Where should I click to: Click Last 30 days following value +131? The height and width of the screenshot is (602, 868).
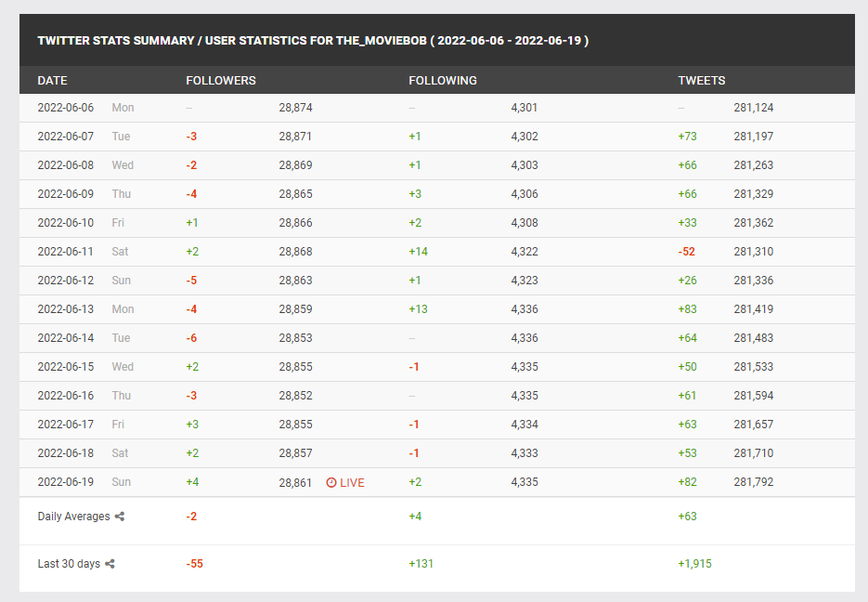(421, 564)
